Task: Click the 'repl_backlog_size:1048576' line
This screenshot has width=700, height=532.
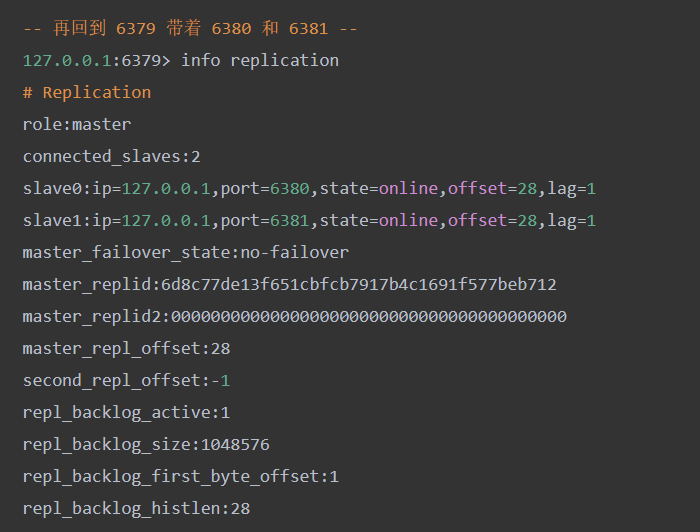Action: pos(146,445)
